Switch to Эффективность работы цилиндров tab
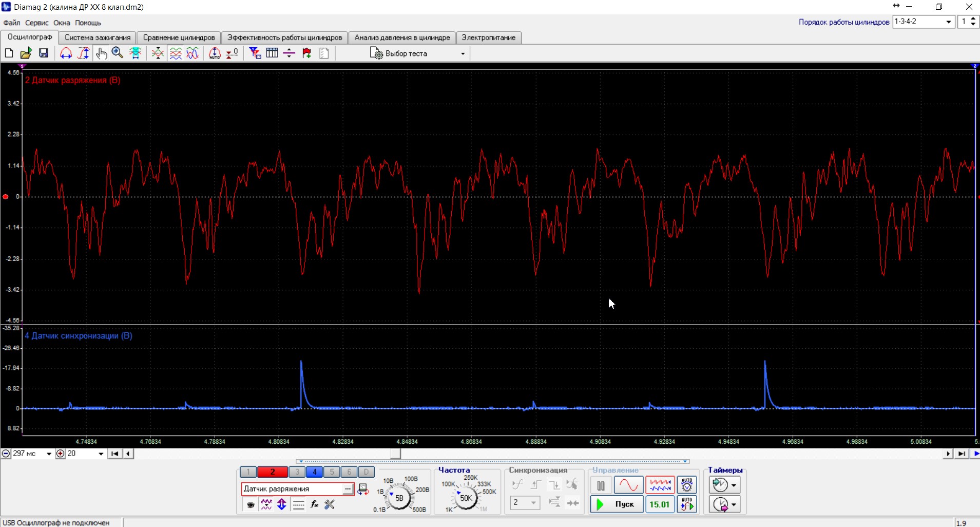Image resolution: width=980 pixels, height=527 pixels. tap(284, 37)
